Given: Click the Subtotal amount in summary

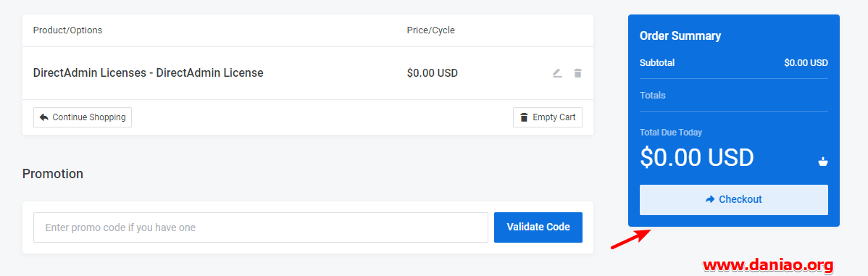Looking at the screenshot, I should [806, 63].
